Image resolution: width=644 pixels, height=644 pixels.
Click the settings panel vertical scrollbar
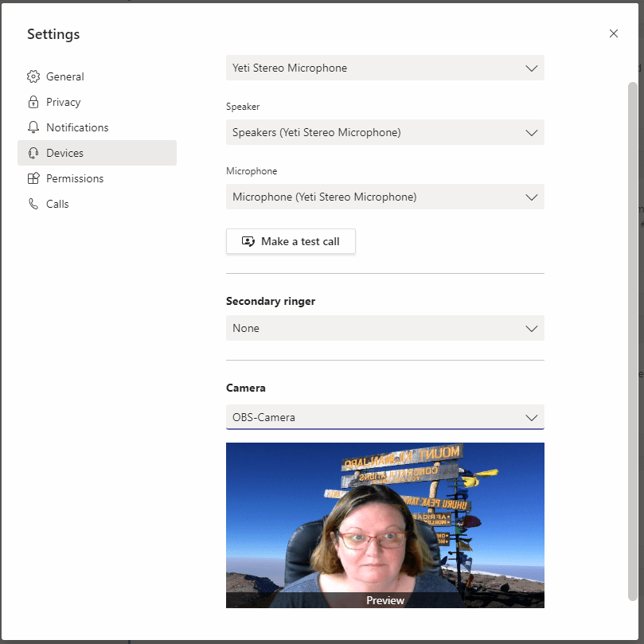point(633,334)
